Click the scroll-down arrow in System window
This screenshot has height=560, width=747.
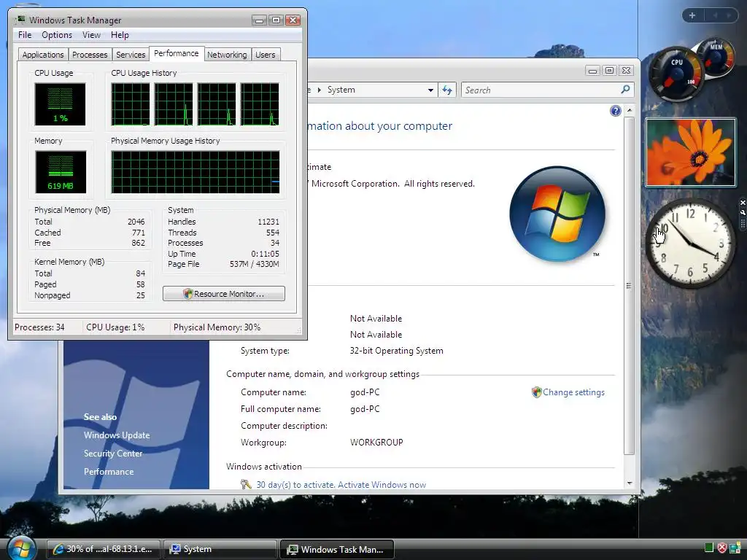(630, 483)
